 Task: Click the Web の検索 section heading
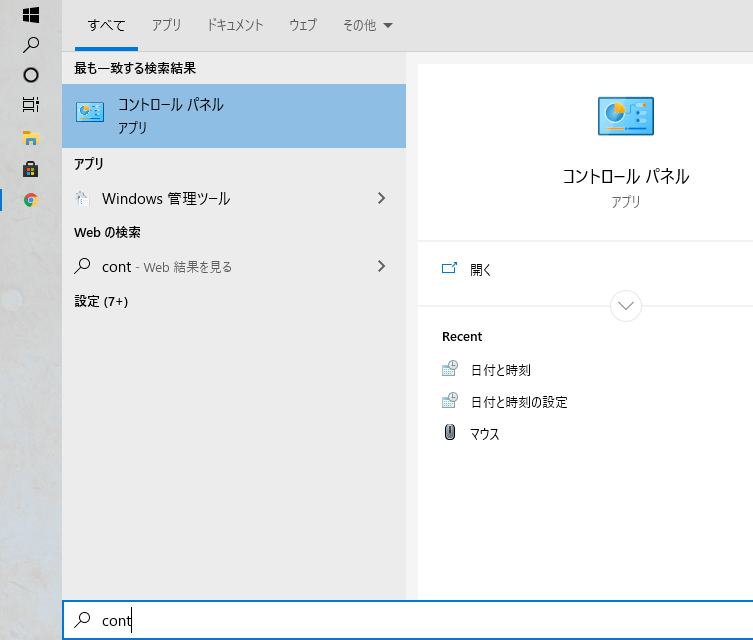[x=108, y=232]
